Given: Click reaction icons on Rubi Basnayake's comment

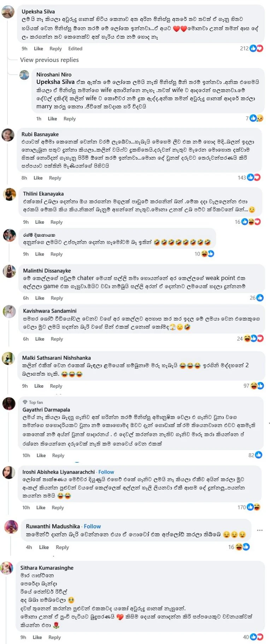Looking at the screenshot, I should [x=254, y=178].
